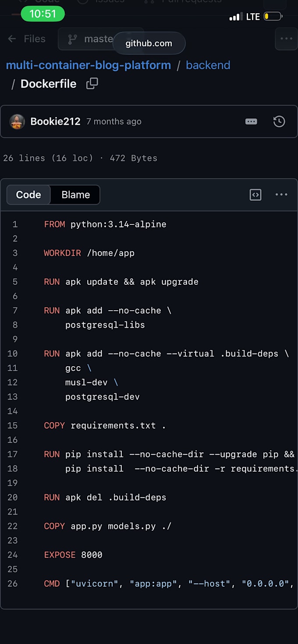Click the CMD uvicorn line
The height and width of the screenshot is (644, 298).
pyautogui.click(x=169, y=584)
